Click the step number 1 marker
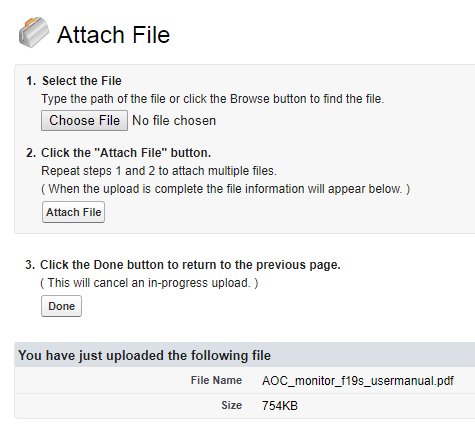 coord(31,81)
